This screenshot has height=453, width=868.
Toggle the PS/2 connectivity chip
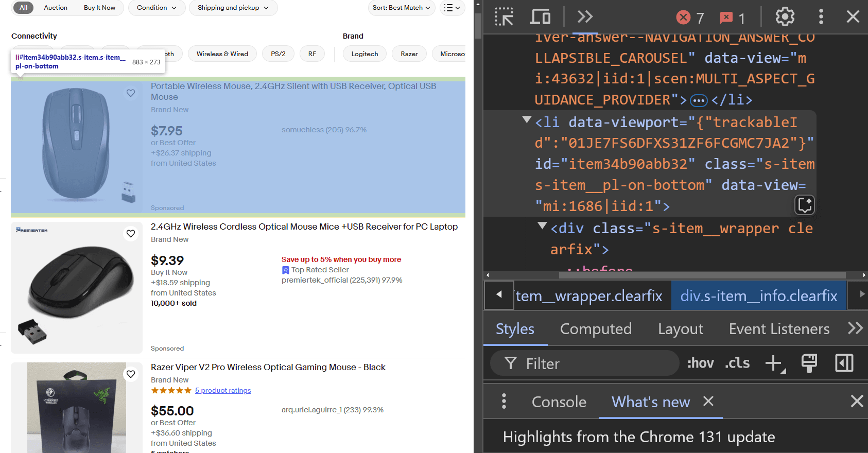278,54
